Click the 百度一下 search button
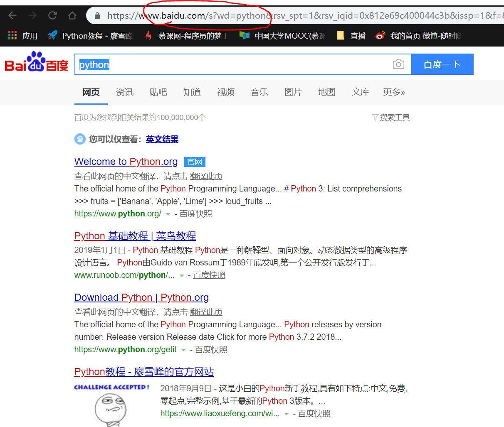Screen dimensions: 504x427 coord(442,64)
